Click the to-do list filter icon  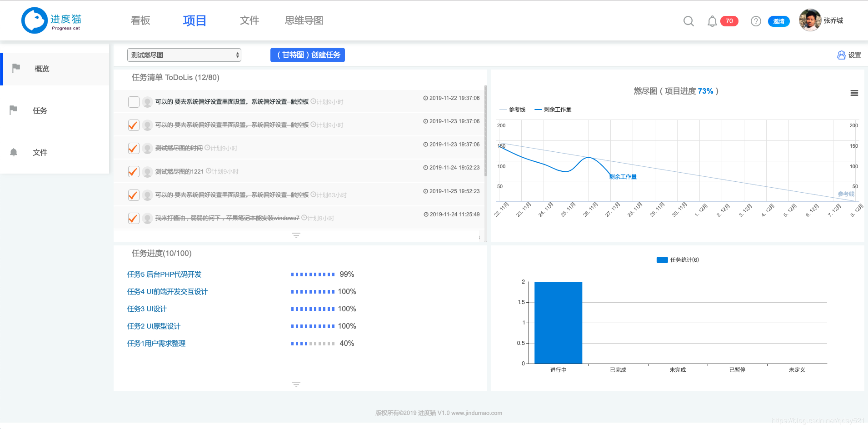click(296, 235)
